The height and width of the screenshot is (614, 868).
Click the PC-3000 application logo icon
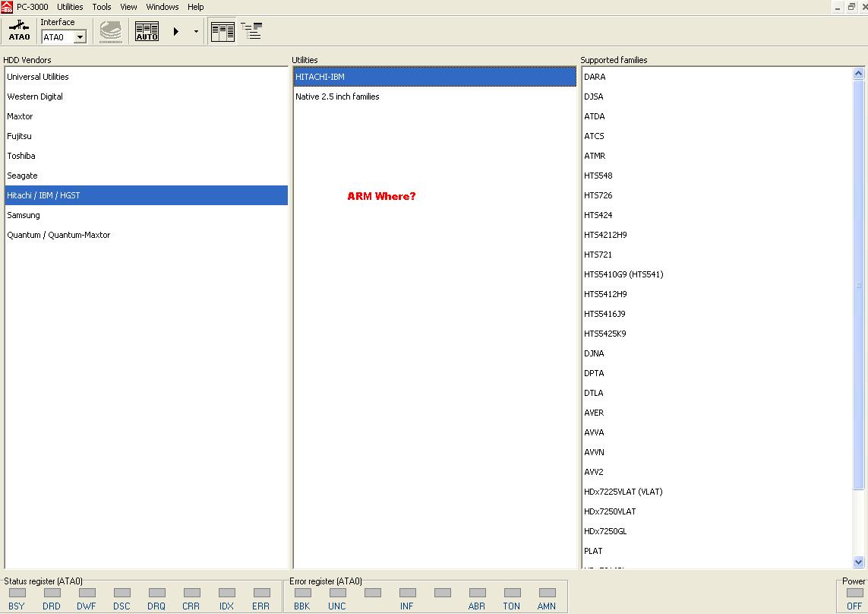7,7
